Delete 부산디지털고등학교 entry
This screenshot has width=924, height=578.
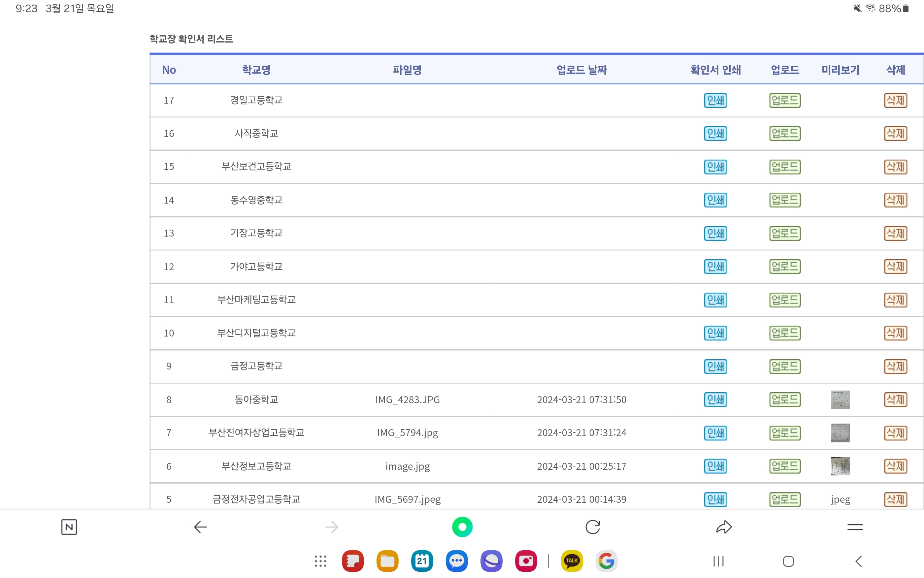896,333
